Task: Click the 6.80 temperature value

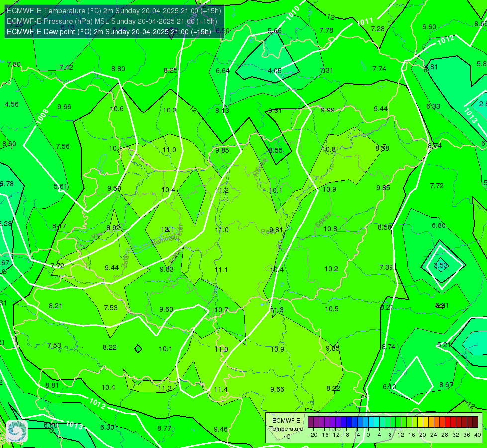Action: click(x=439, y=225)
